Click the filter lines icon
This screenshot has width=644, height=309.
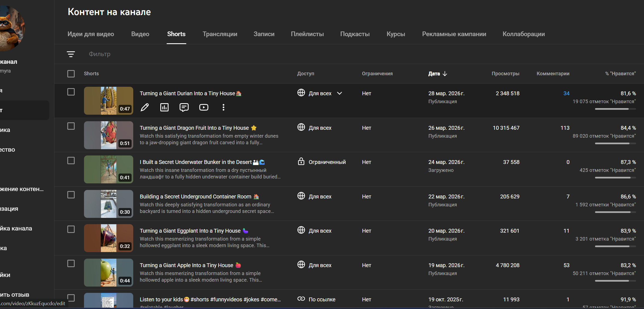pyautogui.click(x=71, y=54)
